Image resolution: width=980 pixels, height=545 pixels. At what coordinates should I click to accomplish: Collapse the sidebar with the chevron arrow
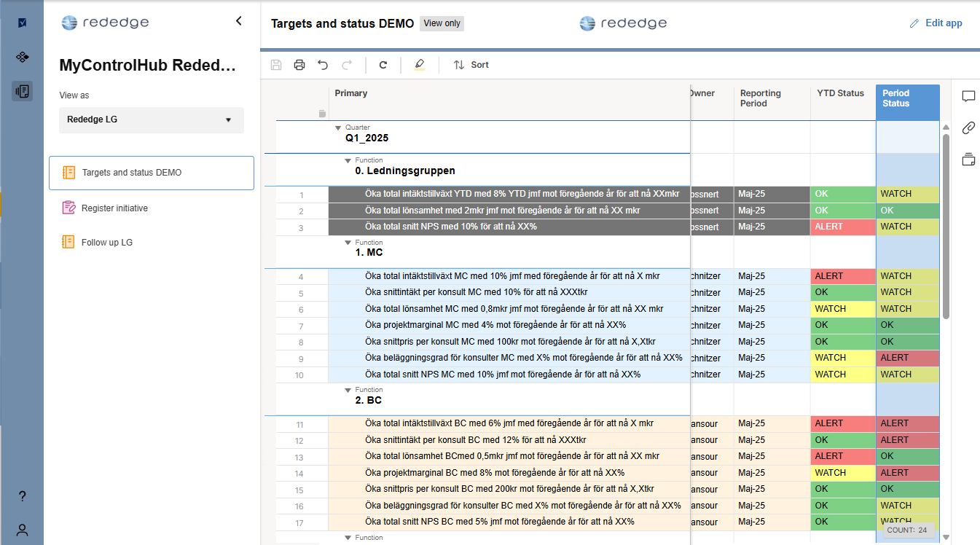(238, 21)
